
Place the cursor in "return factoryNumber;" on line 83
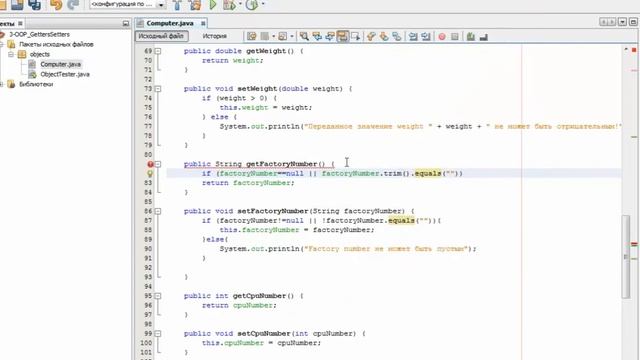pos(248,183)
